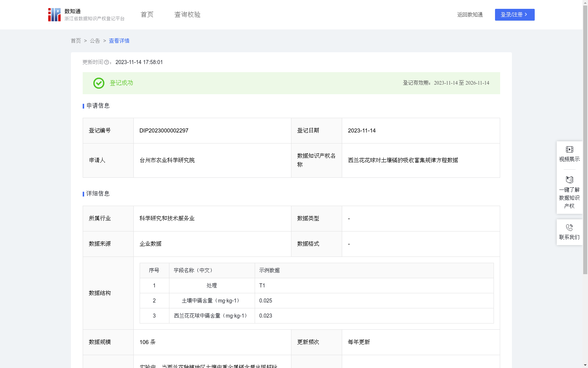Open 一键了解数据知识产权 guide icon

pyautogui.click(x=569, y=180)
